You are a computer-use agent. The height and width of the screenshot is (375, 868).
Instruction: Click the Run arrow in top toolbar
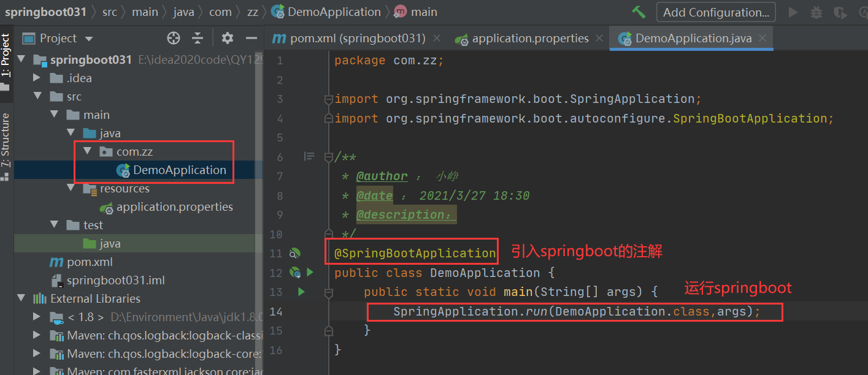coord(793,12)
